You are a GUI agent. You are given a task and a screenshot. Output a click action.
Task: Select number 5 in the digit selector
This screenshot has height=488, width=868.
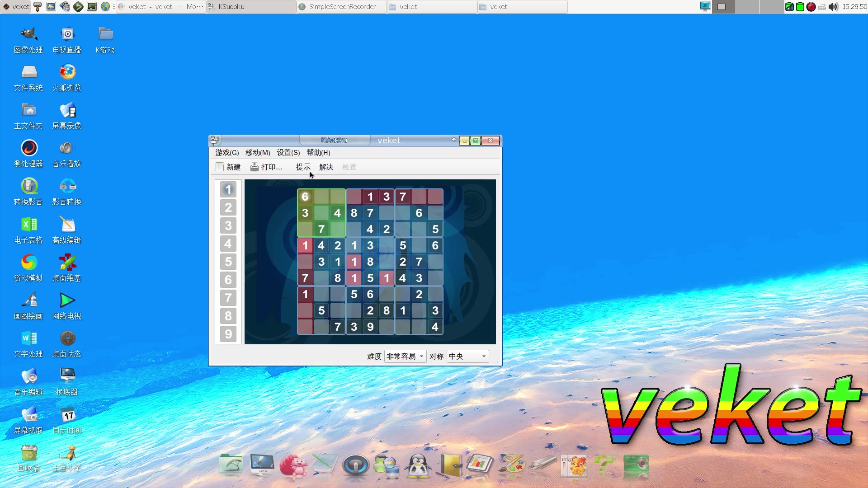click(x=228, y=262)
